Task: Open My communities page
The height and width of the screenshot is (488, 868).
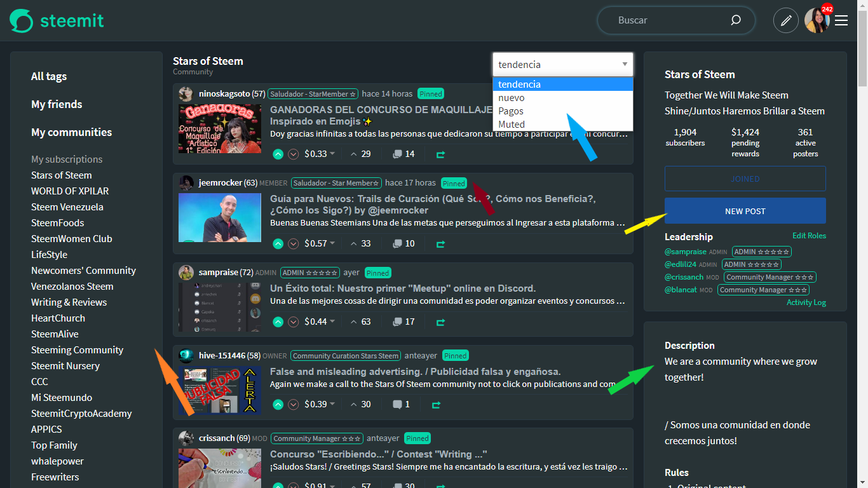Action: [x=72, y=132]
